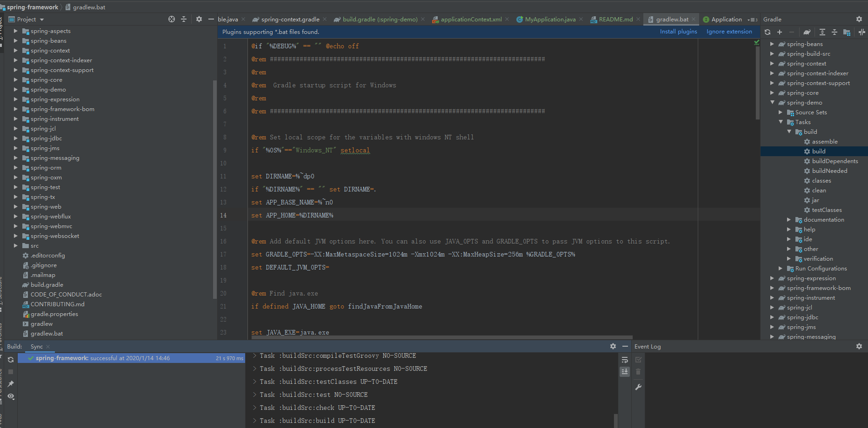Open the eye view options in Build panel
Viewport: 868px width, 428px height.
point(11,396)
